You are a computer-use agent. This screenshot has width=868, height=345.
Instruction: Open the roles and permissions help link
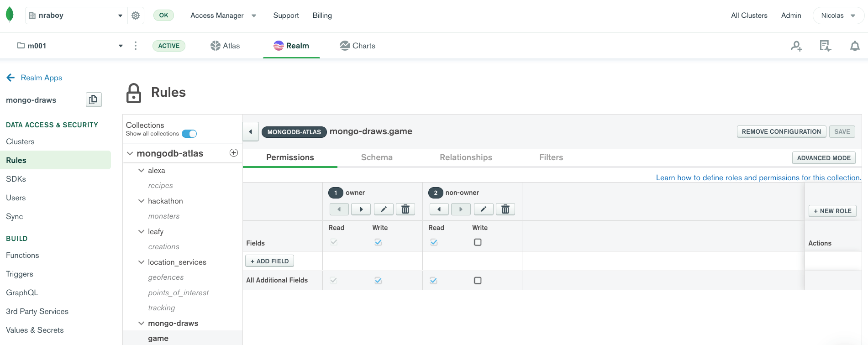click(758, 178)
